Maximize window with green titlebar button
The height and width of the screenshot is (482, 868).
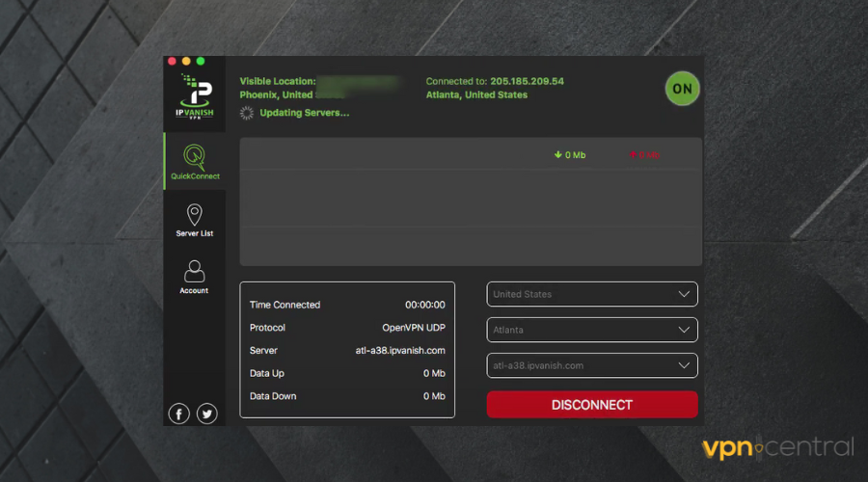201,61
